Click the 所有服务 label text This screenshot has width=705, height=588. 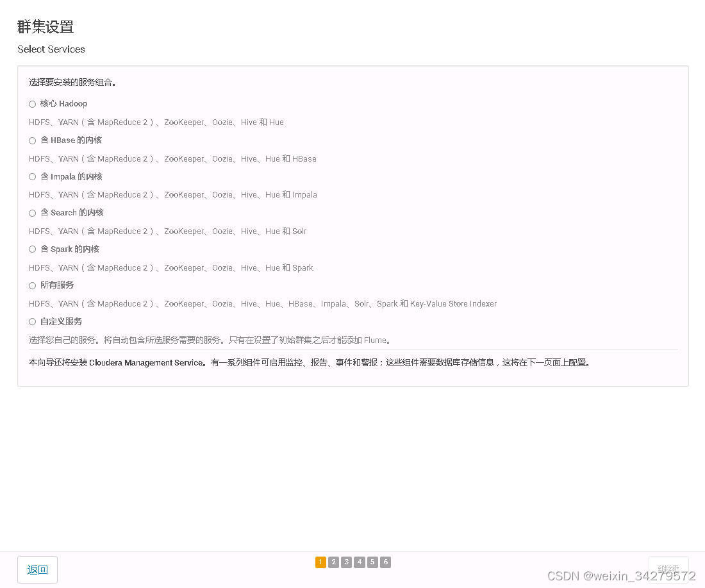pos(57,285)
